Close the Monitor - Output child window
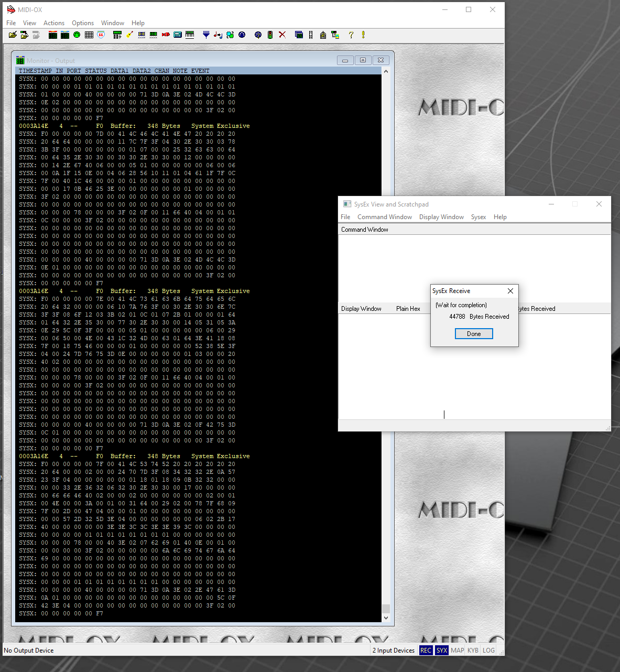620x672 pixels. click(x=381, y=60)
